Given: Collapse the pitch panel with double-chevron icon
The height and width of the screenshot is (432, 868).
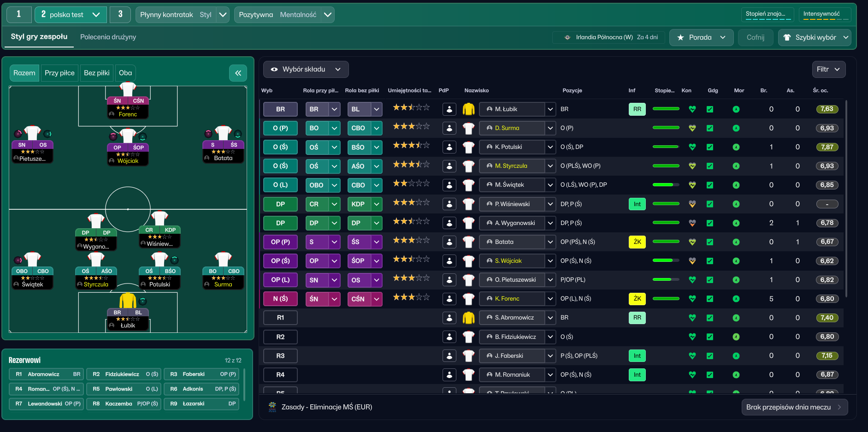Looking at the screenshot, I should [238, 73].
